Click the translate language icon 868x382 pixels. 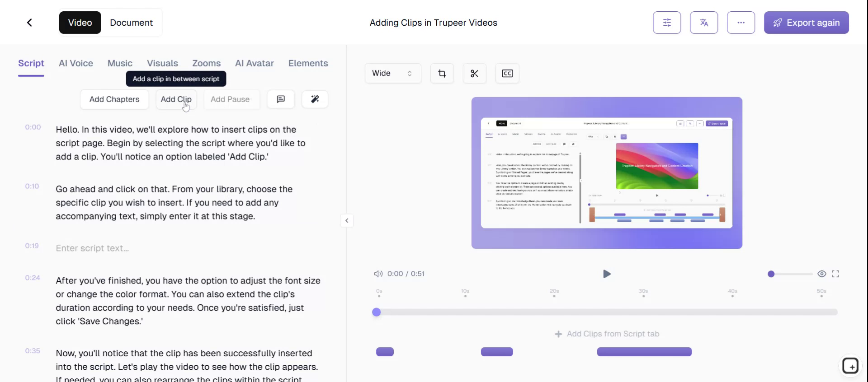[x=704, y=23]
